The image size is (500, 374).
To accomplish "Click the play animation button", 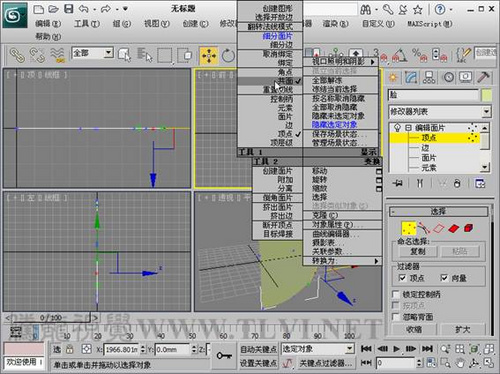I will (396, 349).
